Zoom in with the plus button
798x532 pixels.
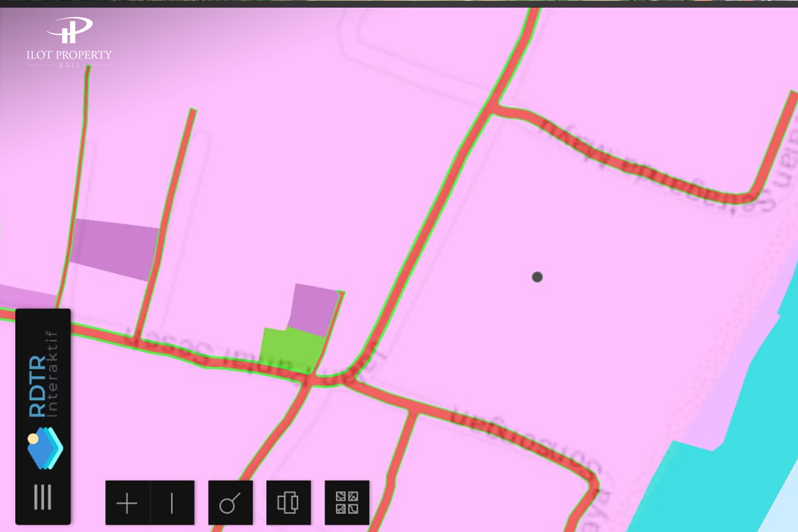pyautogui.click(x=127, y=503)
